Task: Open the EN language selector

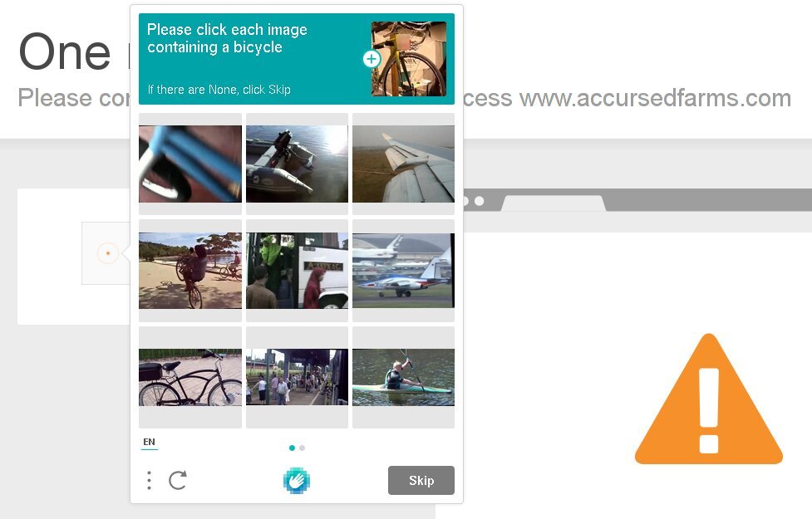Action: click(149, 442)
